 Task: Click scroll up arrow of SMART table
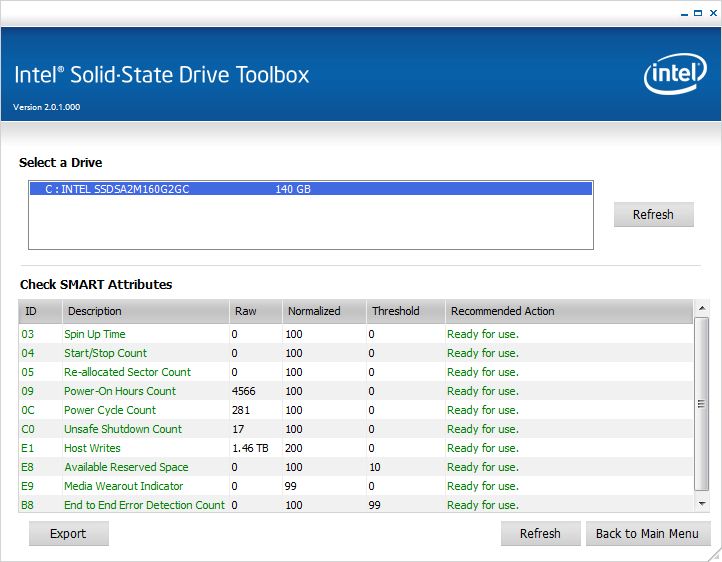[x=701, y=308]
